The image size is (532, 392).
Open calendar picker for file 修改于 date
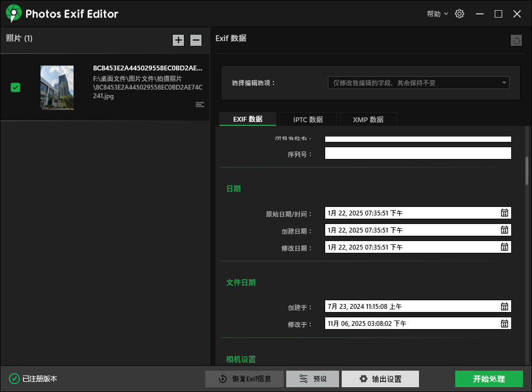(504, 323)
